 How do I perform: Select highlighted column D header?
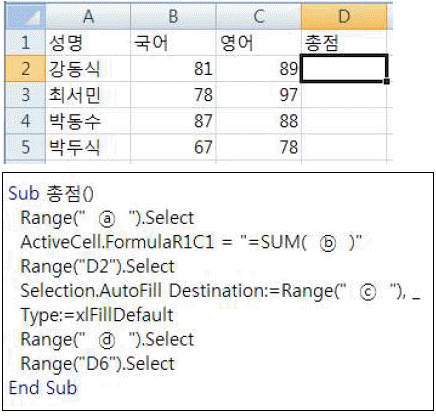[344, 16]
